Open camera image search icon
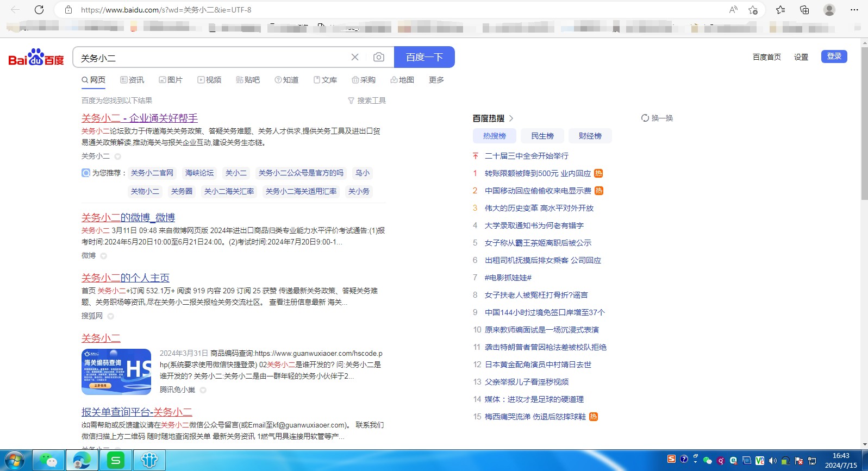 pyautogui.click(x=379, y=57)
